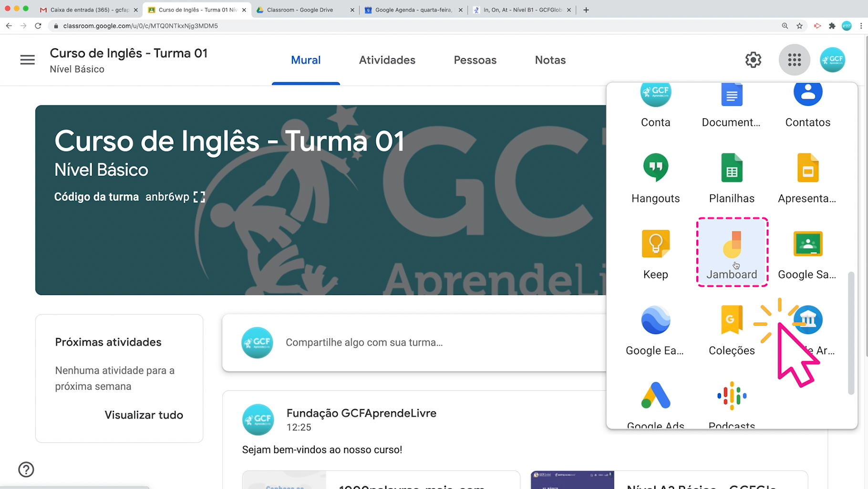Open class settings gear icon

tap(753, 60)
